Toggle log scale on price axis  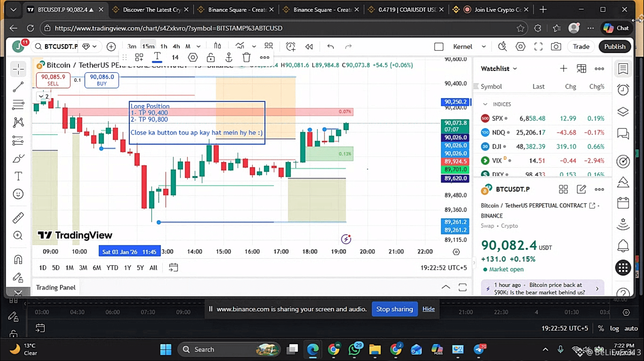[x=614, y=328]
